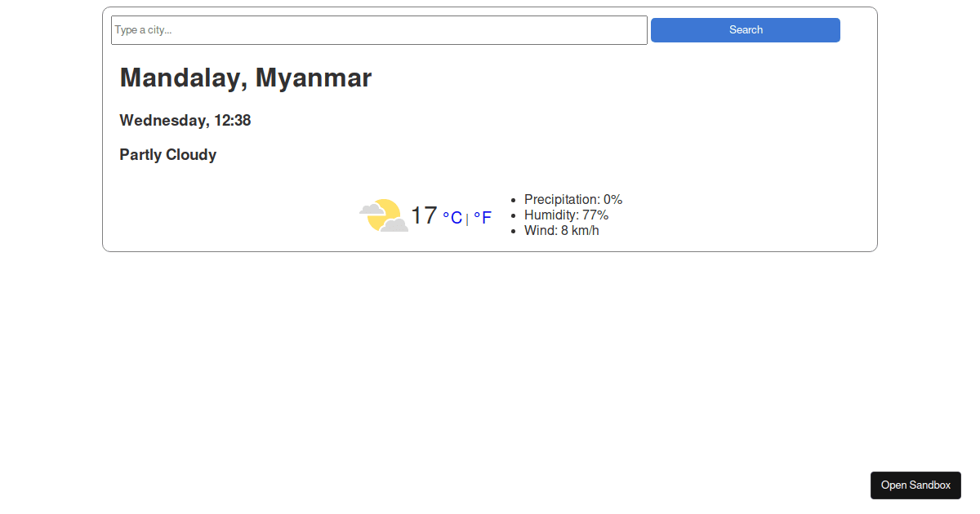Click the Partly Cloudy condition label
980x514 pixels.
pyautogui.click(x=168, y=155)
